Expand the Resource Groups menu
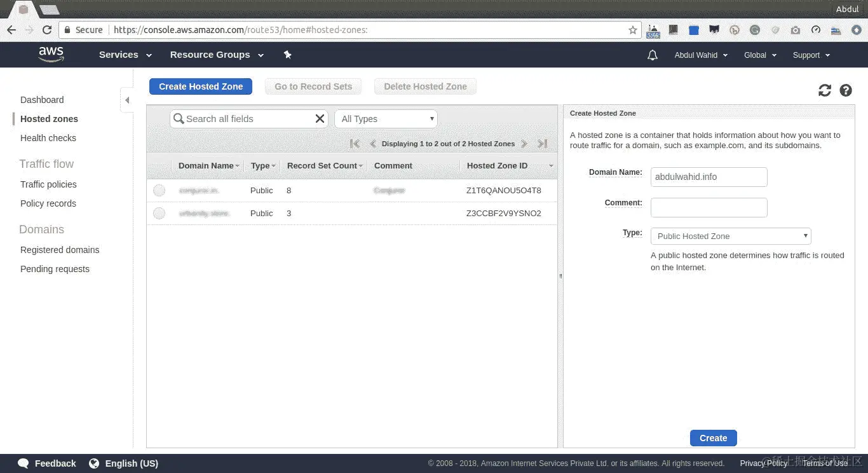Image resolution: width=868 pixels, height=473 pixels. click(x=217, y=55)
